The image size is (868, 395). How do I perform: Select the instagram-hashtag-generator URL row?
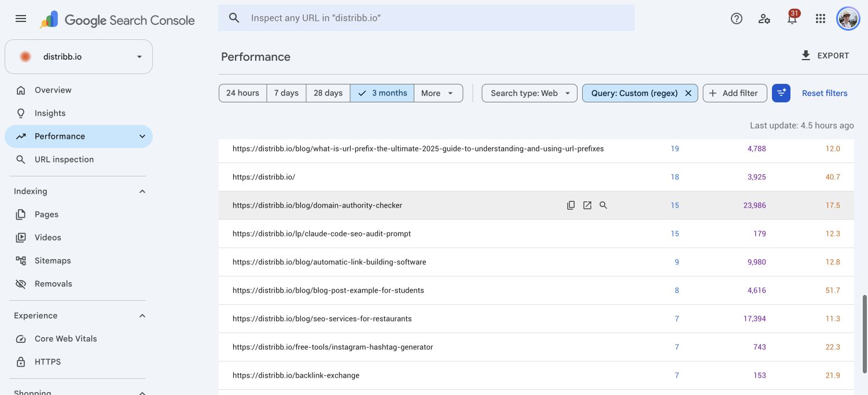click(536, 347)
